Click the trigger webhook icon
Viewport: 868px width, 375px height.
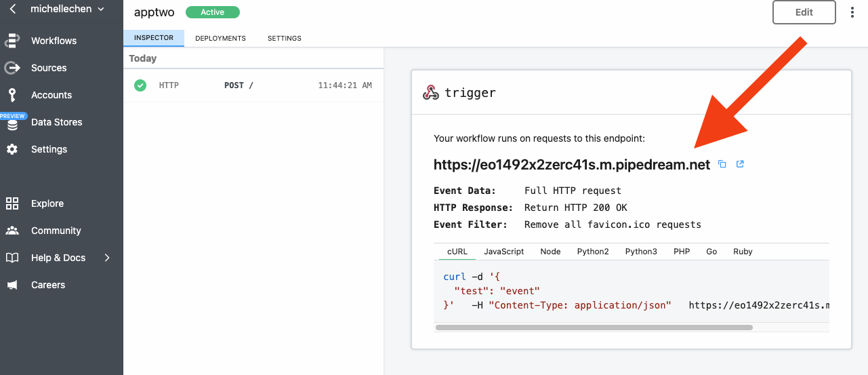pyautogui.click(x=431, y=93)
